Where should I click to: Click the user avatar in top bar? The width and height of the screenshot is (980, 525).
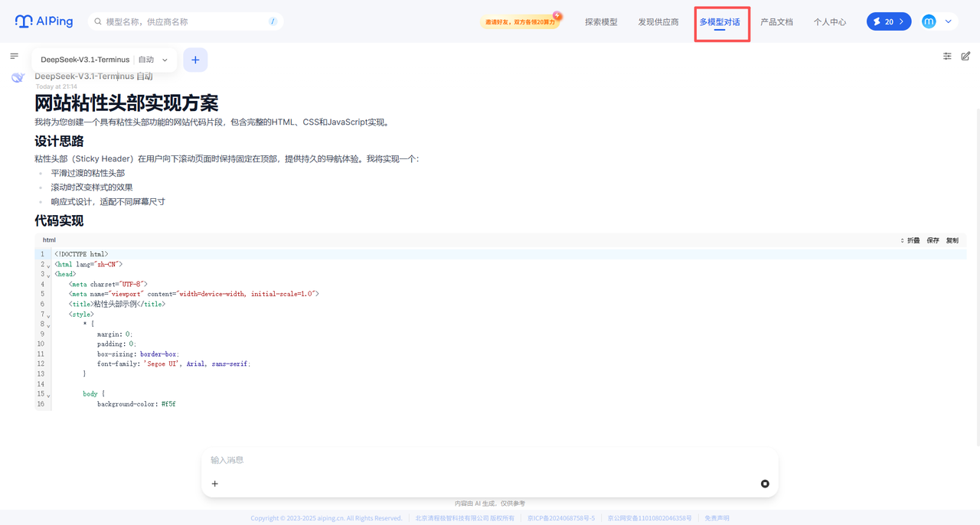pyautogui.click(x=929, y=21)
